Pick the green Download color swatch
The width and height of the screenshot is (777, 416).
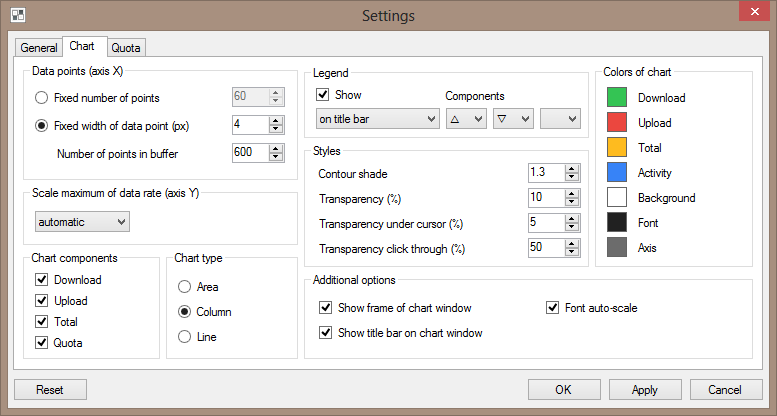click(617, 98)
